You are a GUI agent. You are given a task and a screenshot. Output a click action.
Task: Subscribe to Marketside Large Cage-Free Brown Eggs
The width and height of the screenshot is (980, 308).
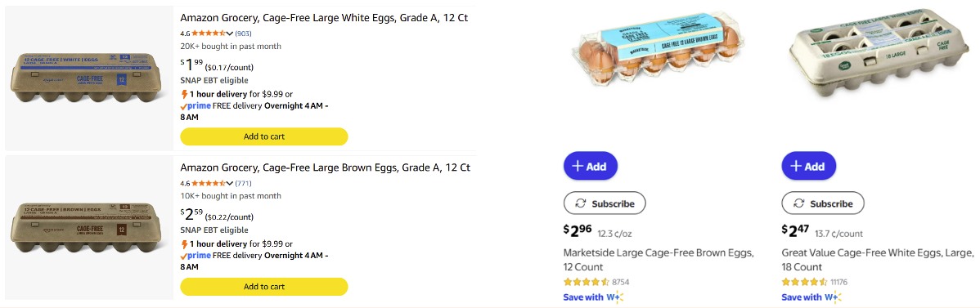605,203
